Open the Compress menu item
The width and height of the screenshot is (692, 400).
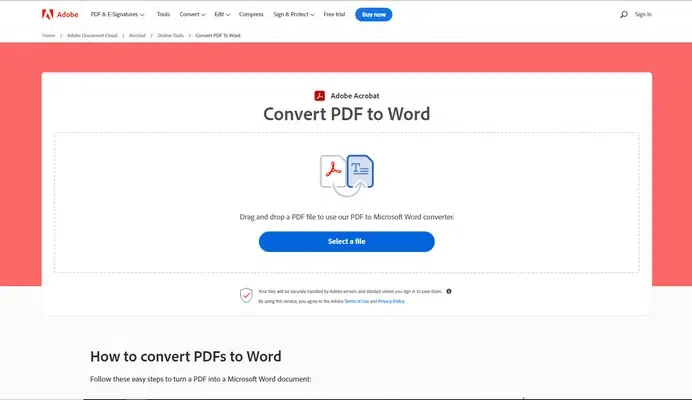click(x=251, y=15)
